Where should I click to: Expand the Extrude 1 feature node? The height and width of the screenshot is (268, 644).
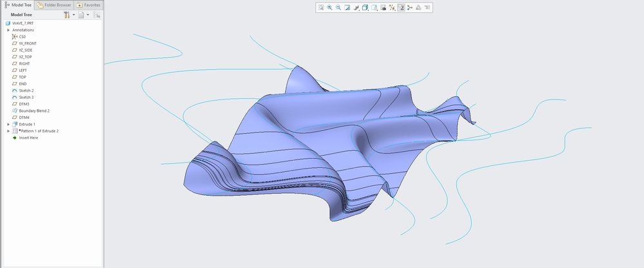click(x=8, y=124)
